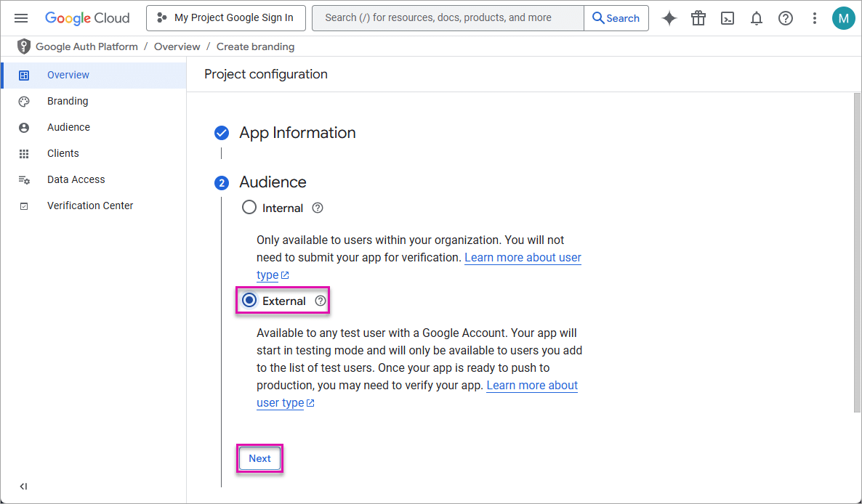Open the Gemini assistant
This screenshot has width=862, height=504.
669,17
